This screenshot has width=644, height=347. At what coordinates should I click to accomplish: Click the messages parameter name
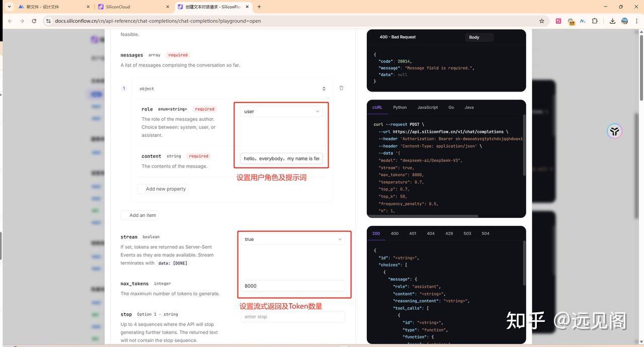pyautogui.click(x=132, y=55)
